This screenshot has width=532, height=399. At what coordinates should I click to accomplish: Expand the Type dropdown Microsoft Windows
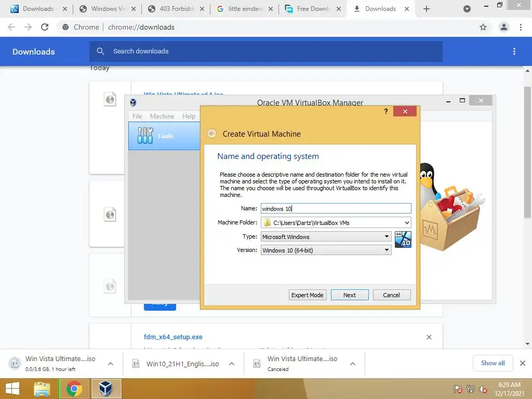326,236
